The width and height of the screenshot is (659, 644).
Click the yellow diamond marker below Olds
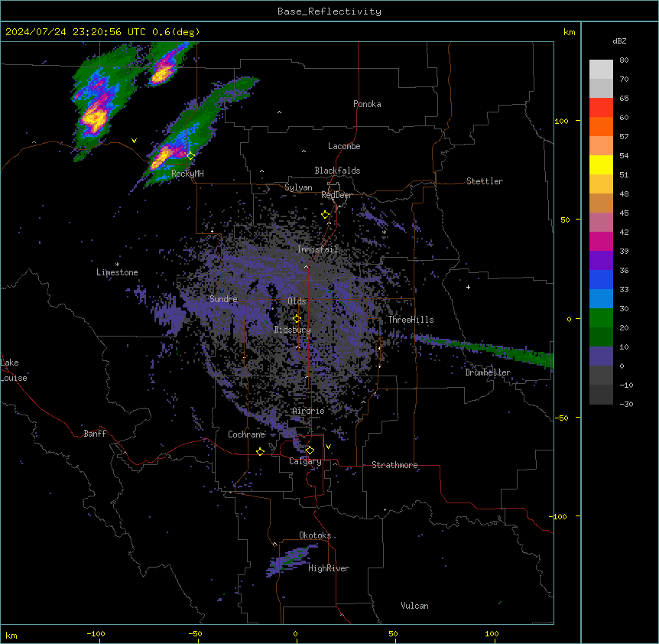297,319
